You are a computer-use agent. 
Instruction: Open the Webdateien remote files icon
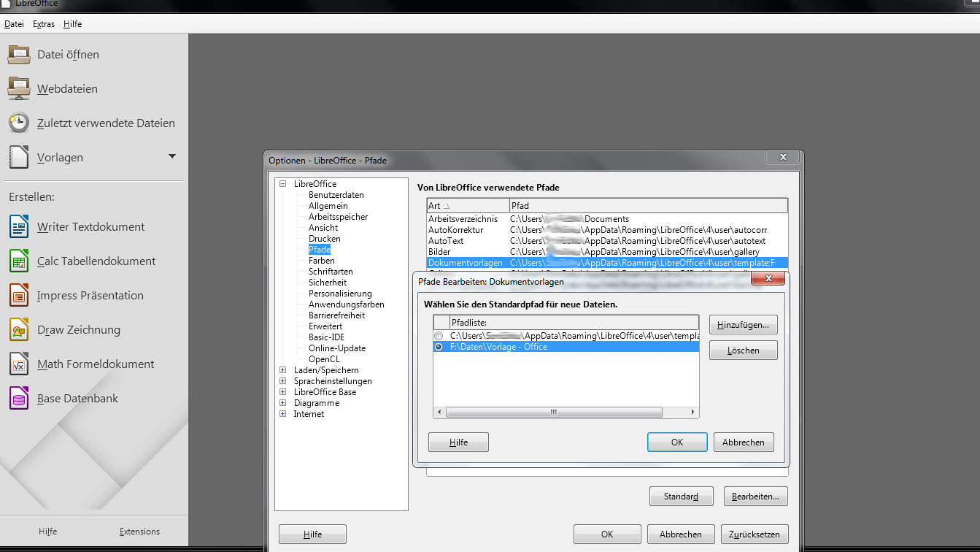click(18, 88)
